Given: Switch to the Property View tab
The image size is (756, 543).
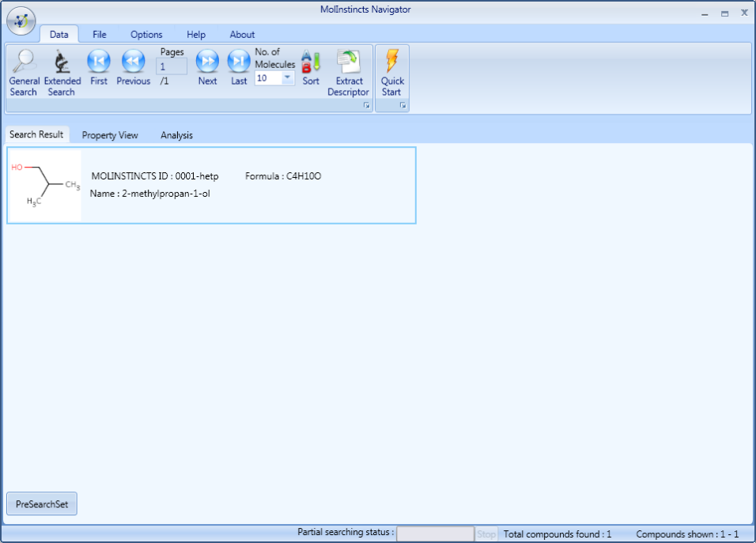Looking at the screenshot, I should pos(110,135).
